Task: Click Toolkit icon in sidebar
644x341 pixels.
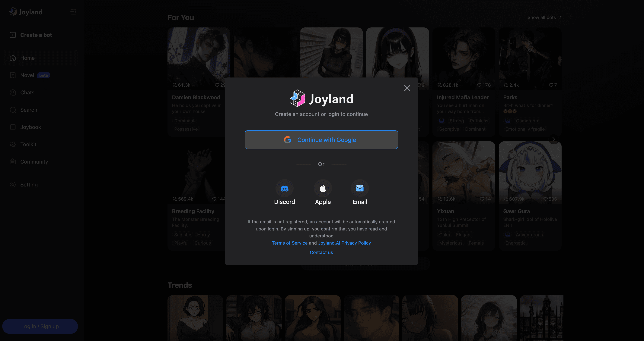Action: click(x=13, y=145)
